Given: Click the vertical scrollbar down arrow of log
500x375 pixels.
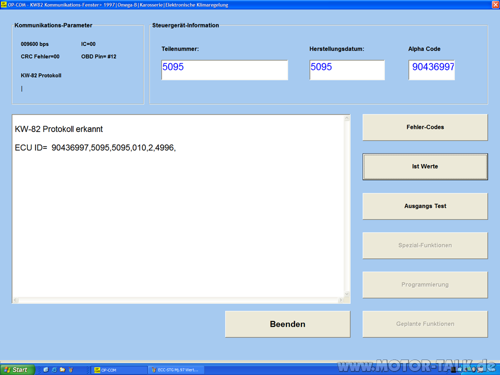Looking at the screenshot, I should click(347, 294).
